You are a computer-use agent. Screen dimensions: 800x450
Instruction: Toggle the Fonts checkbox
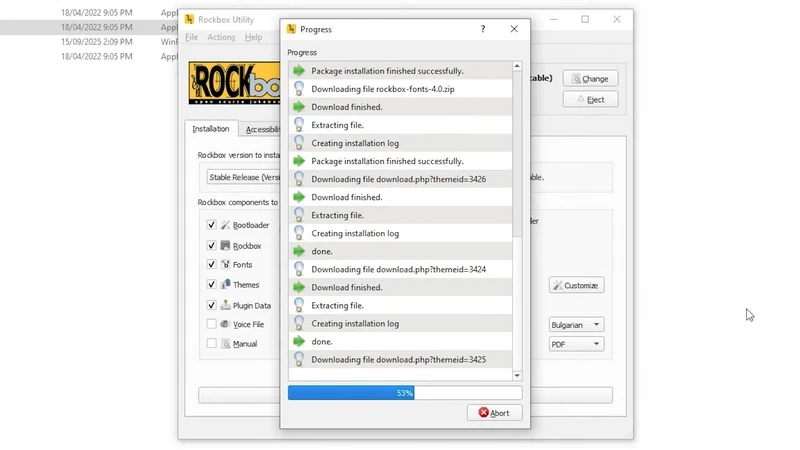(x=211, y=265)
